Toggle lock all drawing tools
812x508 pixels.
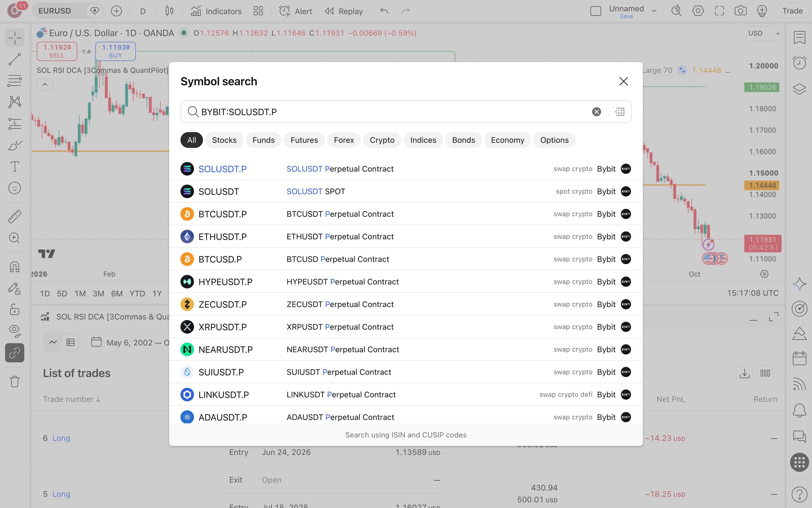pos(14,310)
